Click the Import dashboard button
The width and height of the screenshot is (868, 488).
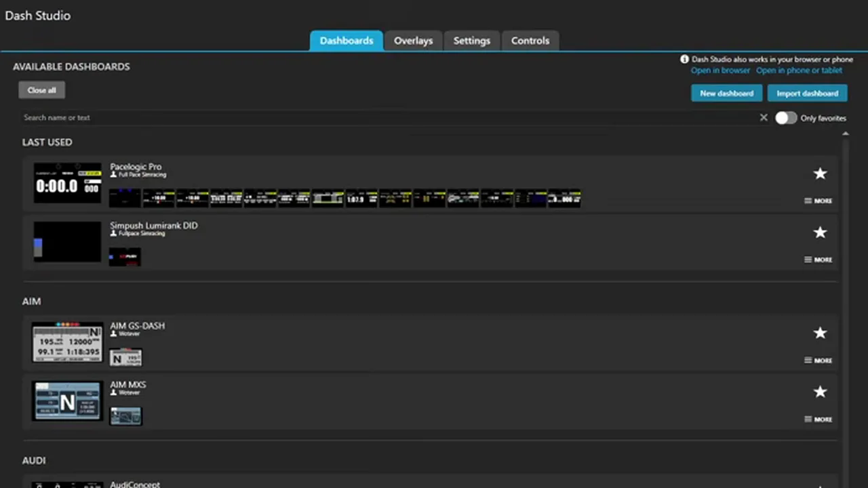[x=807, y=94]
